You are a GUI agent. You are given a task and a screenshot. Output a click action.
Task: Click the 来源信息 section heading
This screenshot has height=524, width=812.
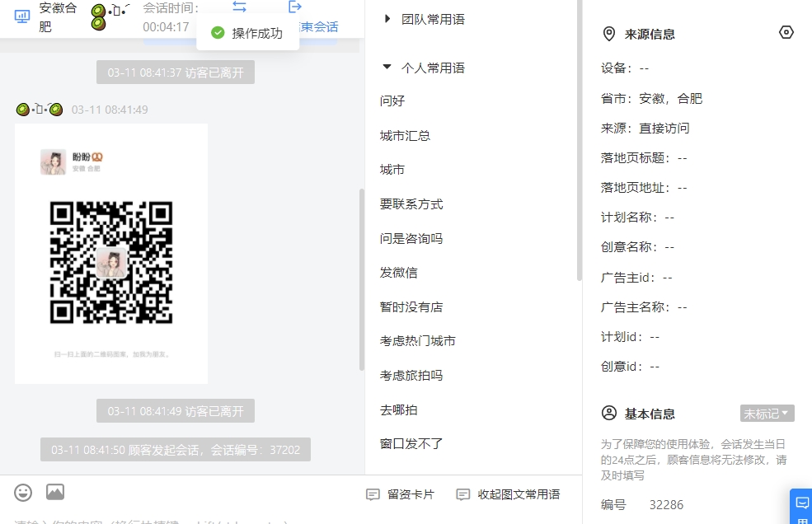[650, 34]
